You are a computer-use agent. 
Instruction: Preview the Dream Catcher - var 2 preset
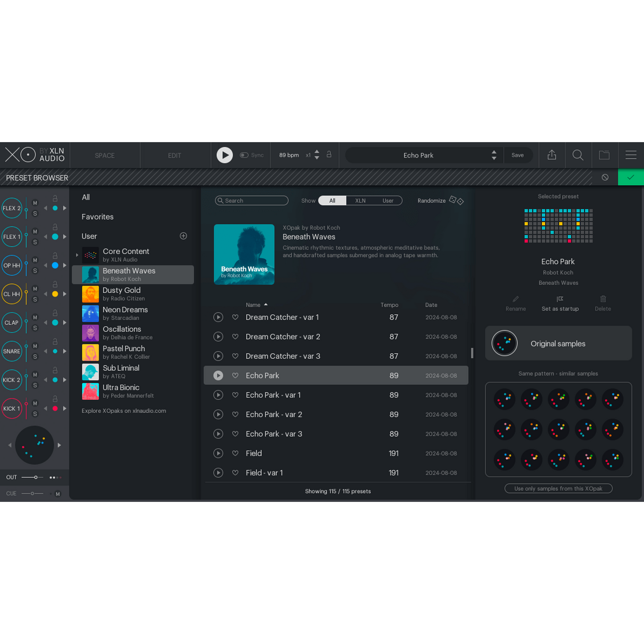(218, 336)
